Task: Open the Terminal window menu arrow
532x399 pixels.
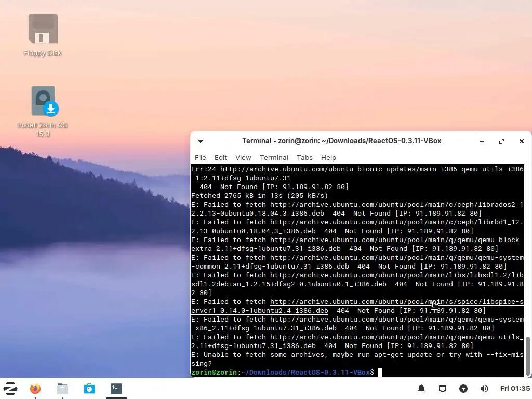Action: pos(201,141)
